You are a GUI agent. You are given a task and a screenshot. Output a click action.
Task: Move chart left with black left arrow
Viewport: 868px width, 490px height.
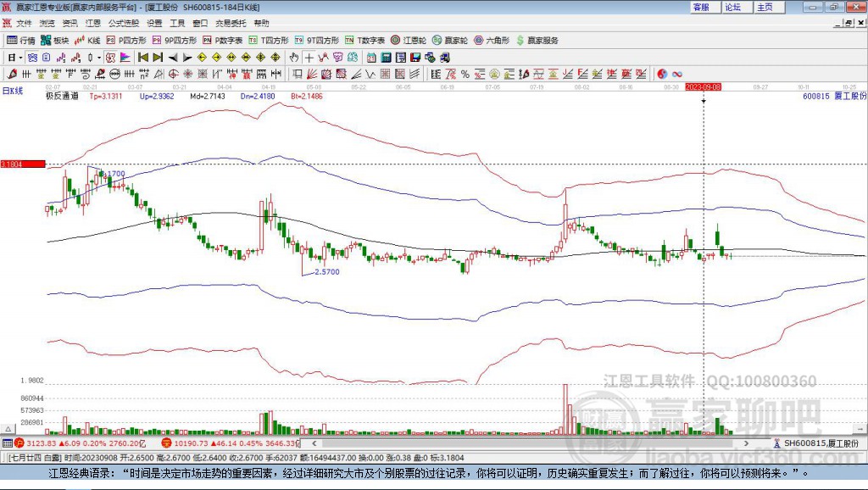click(173, 58)
